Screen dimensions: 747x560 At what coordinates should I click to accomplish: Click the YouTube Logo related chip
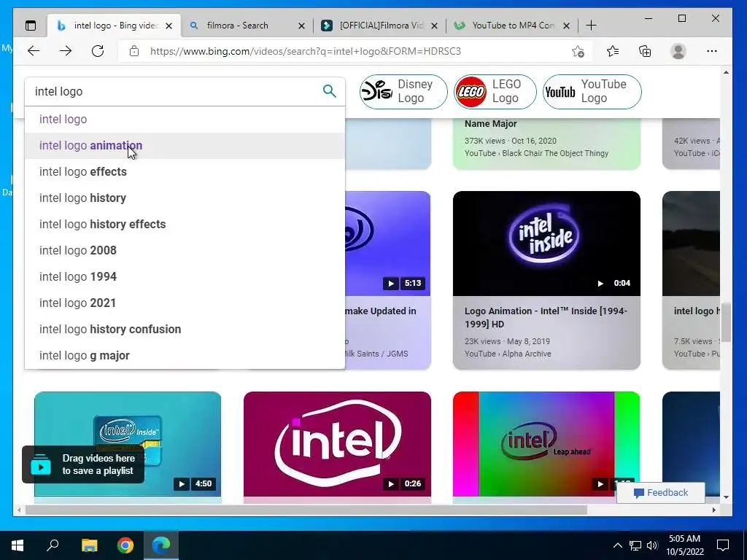tap(592, 91)
